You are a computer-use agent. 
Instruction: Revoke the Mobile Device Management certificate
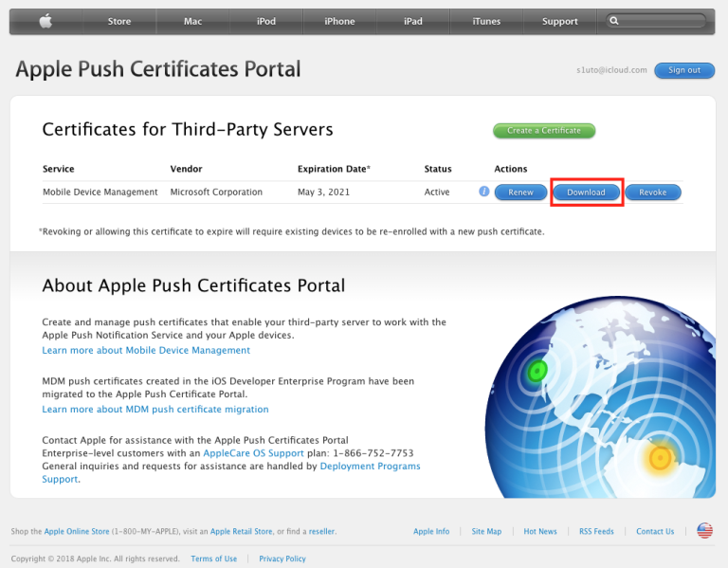point(652,192)
